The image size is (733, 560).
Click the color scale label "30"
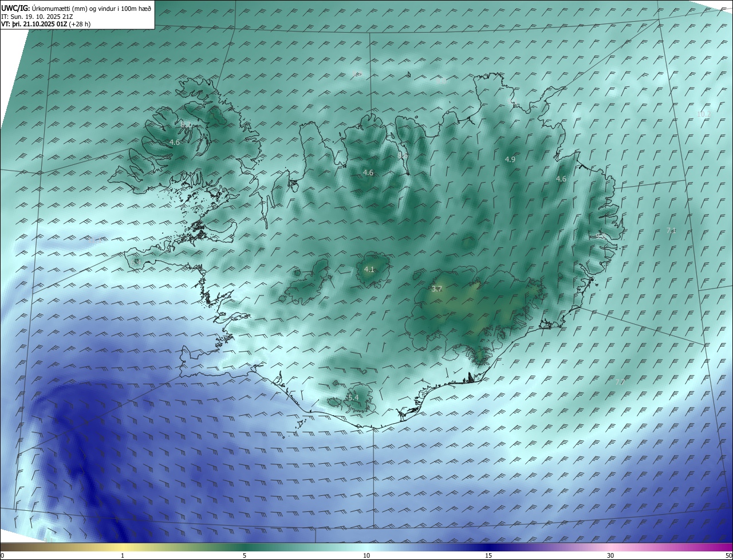[x=610, y=555]
